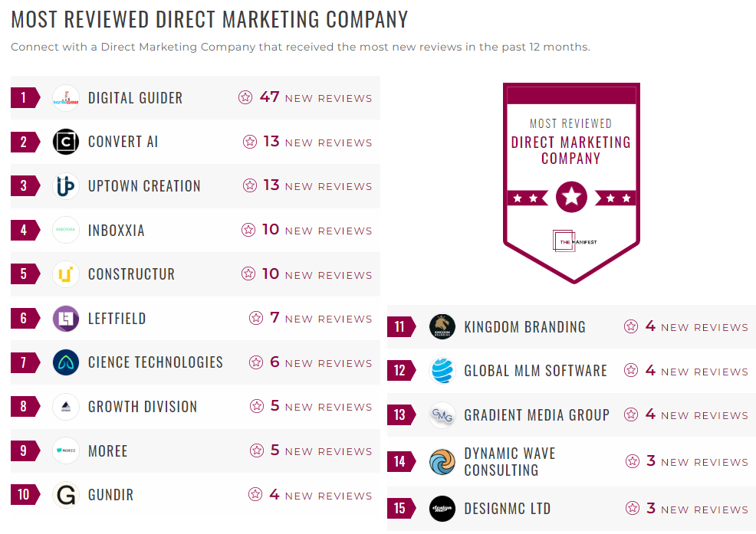This screenshot has height=534, width=756.
Task: Click the Kingdom Branding logo icon
Action: (x=442, y=327)
